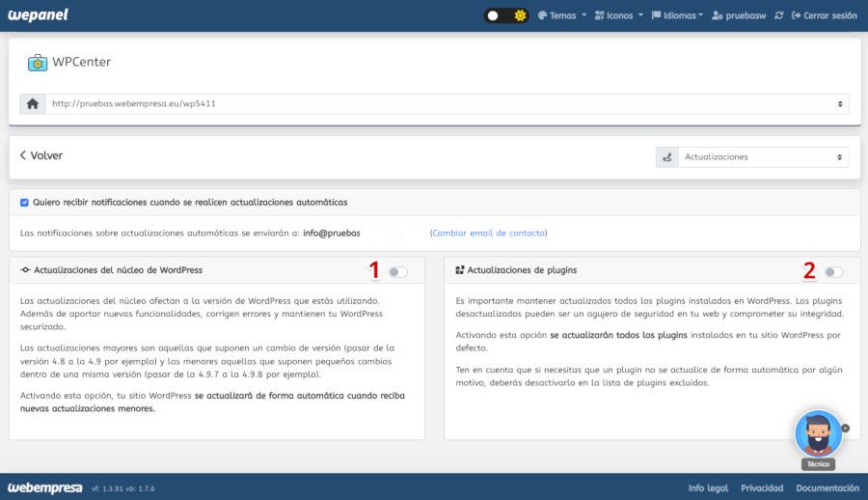Toggle the dark/light mode switch
This screenshot has height=500, width=868.
[x=506, y=15]
